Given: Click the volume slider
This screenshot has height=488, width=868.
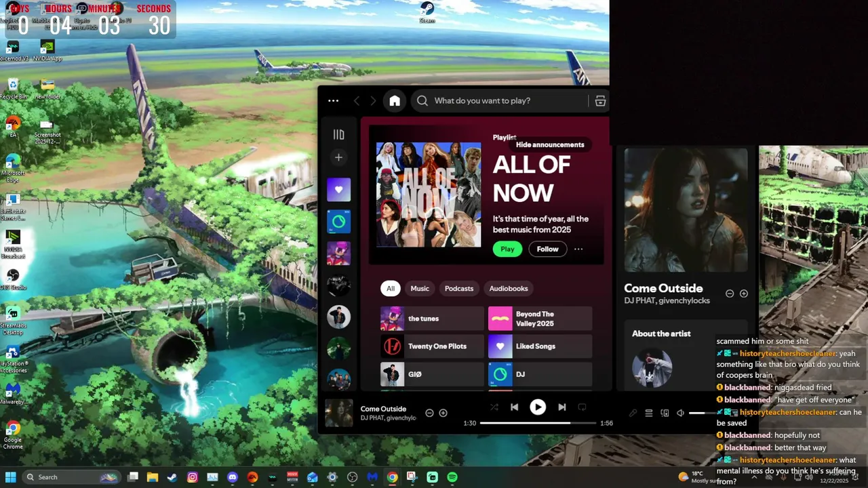Looking at the screenshot, I should tap(703, 413).
